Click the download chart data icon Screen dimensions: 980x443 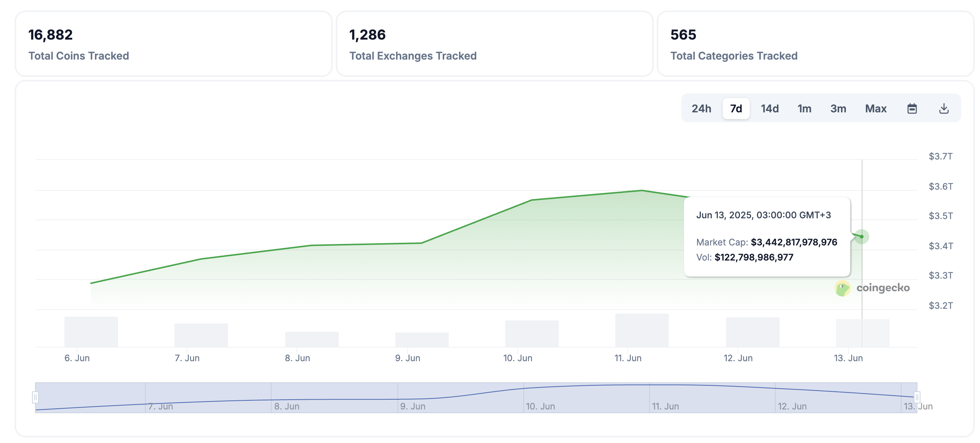943,109
